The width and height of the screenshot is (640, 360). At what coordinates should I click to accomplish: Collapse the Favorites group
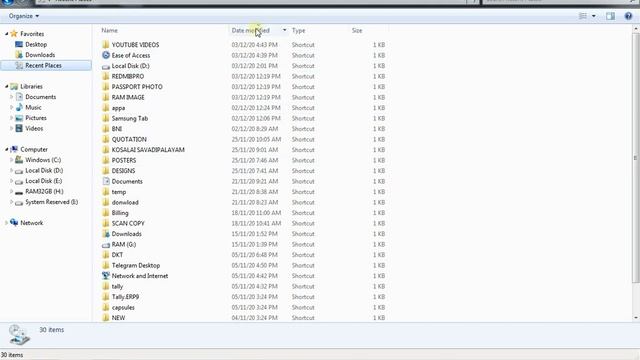pyautogui.click(x=7, y=34)
